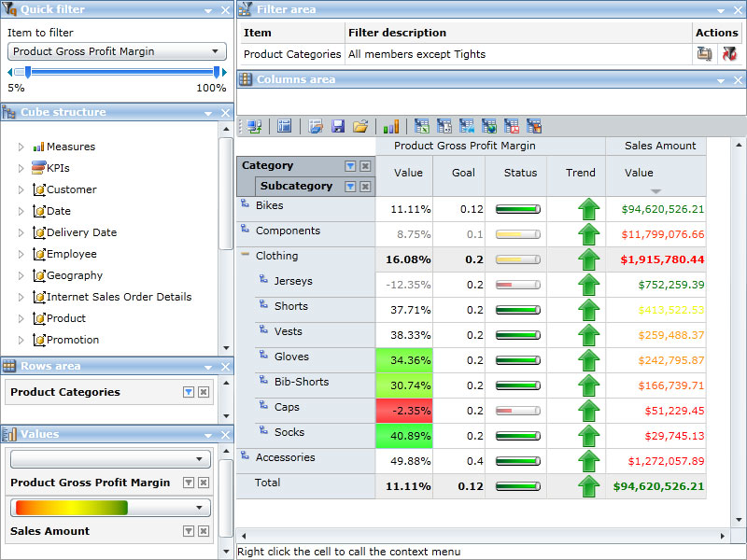Screen dimensions: 747x560
Task: Export the grid to Excel
Action: pos(422,126)
